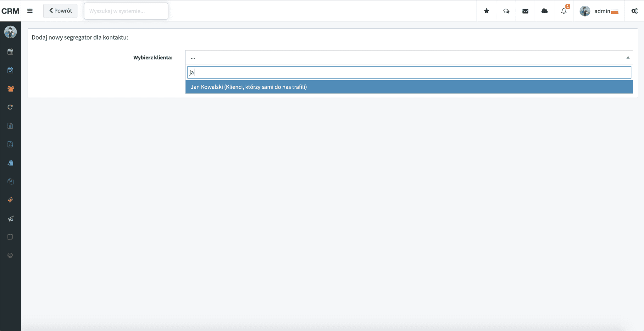Open the circular refresh arrow icon
The image size is (644, 331).
[x=10, y=107]
